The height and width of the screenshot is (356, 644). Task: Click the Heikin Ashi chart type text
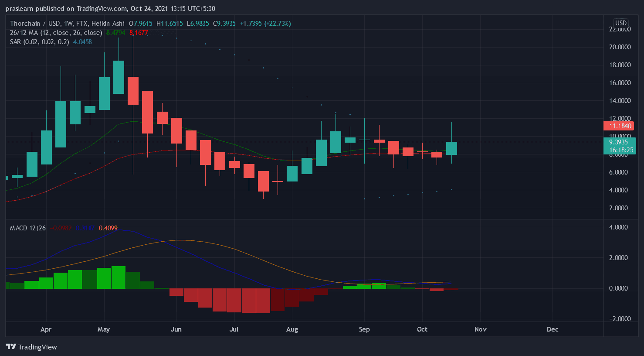click(108, 24)
